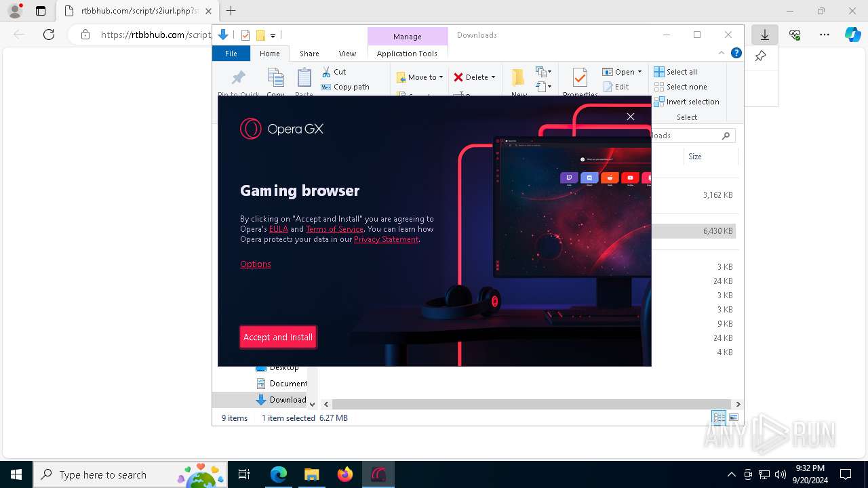Select Documents in navigation pane

point(281,384)
